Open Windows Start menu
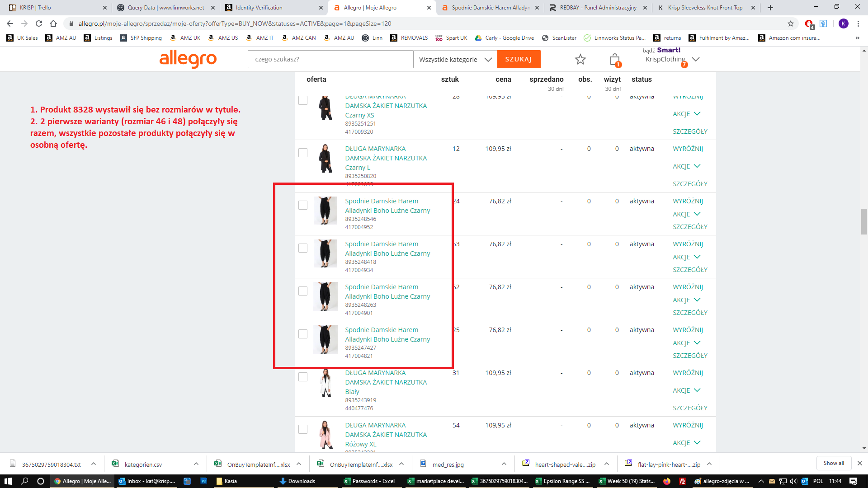 pos(8,481)
